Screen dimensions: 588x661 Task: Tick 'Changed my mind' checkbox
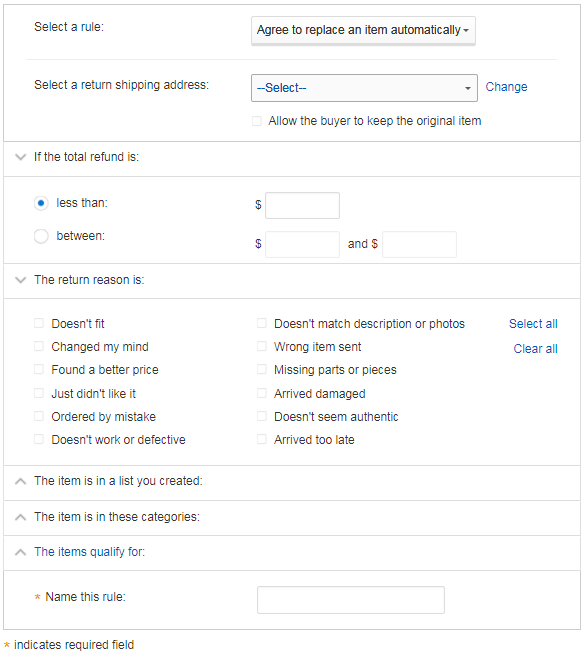click(39, 347)
